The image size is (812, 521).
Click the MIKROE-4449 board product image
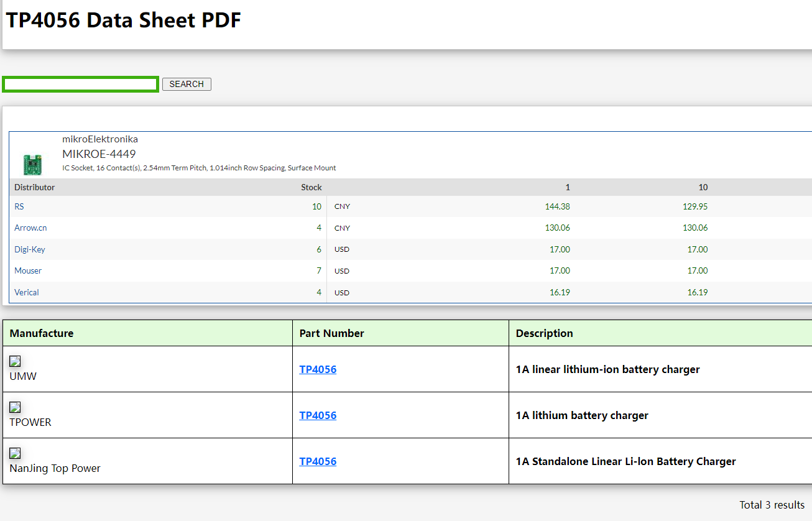[x=32, y=165]
